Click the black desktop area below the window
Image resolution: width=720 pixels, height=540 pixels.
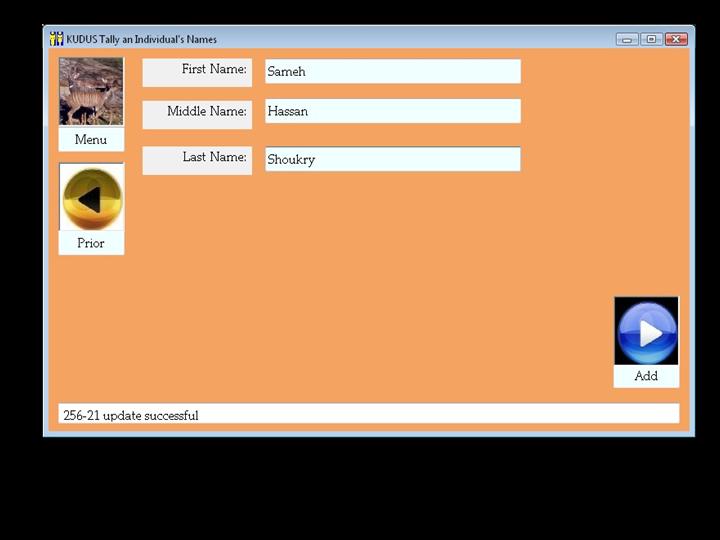(360, 490)
